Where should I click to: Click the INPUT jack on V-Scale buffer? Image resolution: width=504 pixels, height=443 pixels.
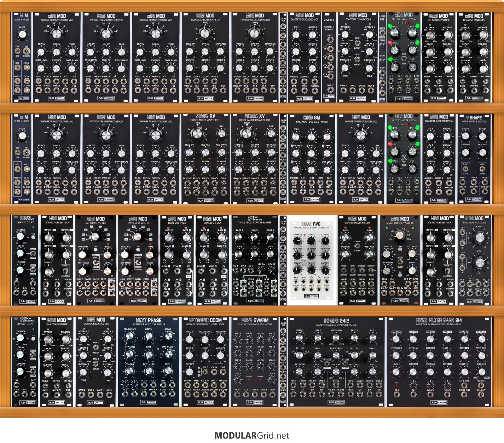[330, 90]
